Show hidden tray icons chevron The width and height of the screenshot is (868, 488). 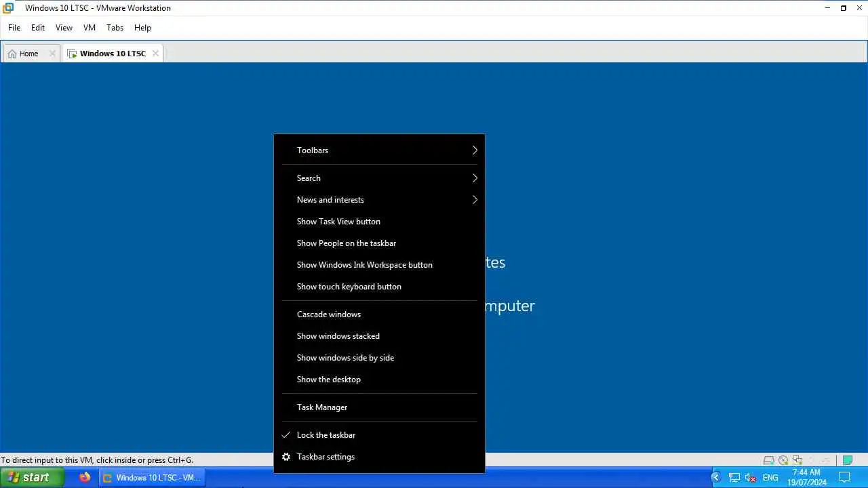715,477
